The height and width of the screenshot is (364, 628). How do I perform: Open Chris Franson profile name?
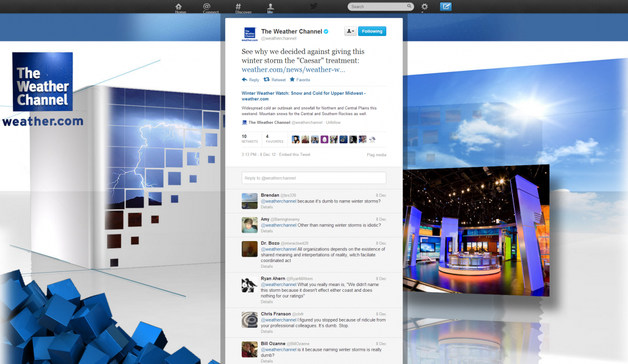click(x=275, y=314)
